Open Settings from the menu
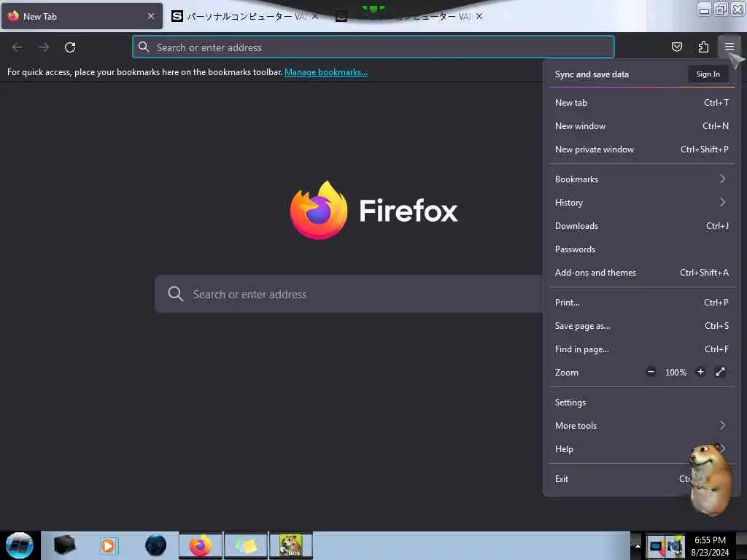Image resolution: width=747 pixels, height=560 pixels. pos(641,402)
